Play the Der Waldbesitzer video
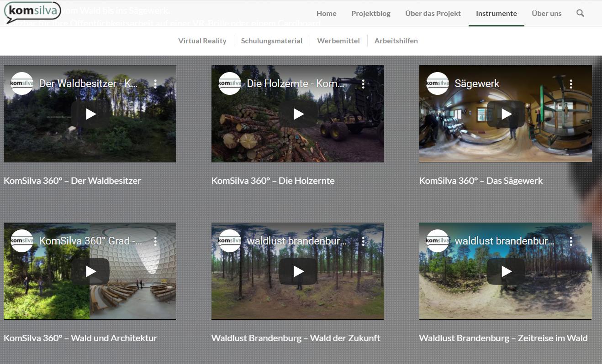This screenshot has width=602, height=364. pos(90,114)
